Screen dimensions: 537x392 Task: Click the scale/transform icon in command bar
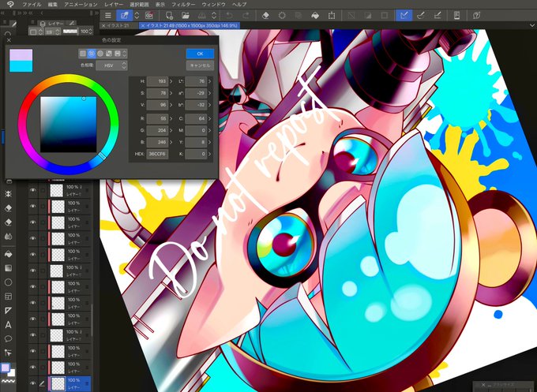point(332,16)
